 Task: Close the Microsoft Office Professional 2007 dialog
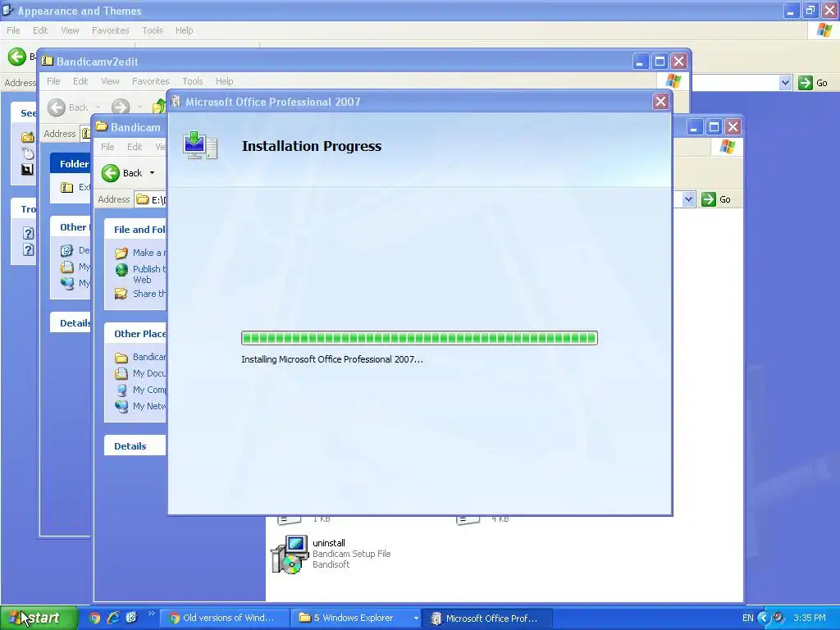(x=660, y=102)
